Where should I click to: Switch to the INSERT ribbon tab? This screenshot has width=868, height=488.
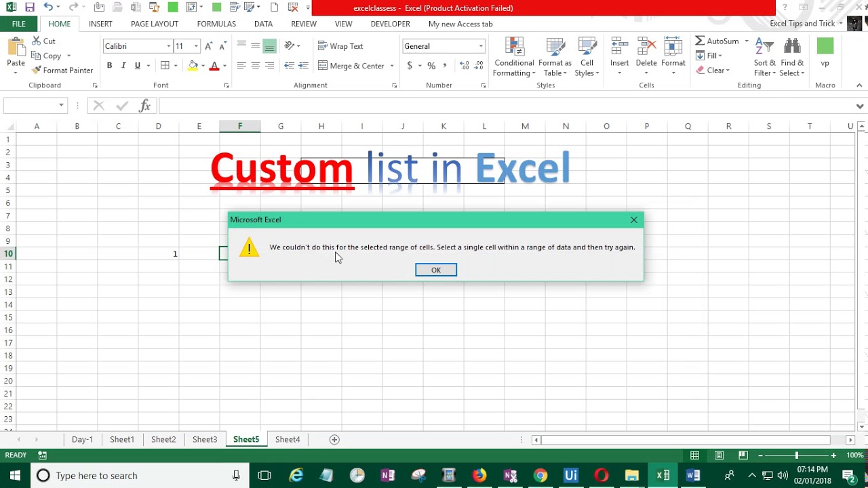coord(100,24)
